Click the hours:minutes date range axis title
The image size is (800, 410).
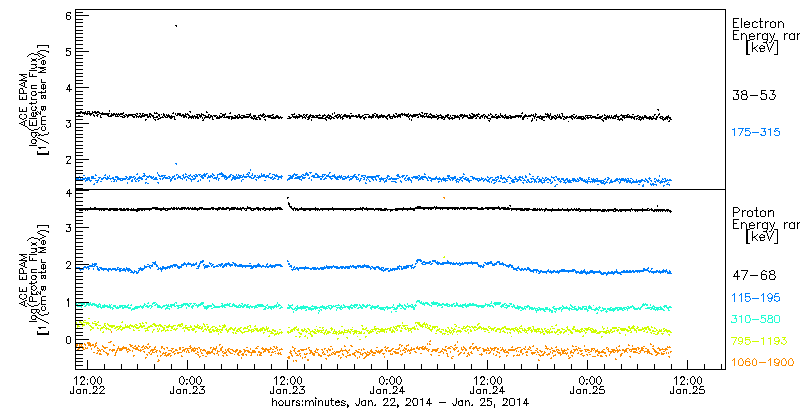click(x=400, y=402)
